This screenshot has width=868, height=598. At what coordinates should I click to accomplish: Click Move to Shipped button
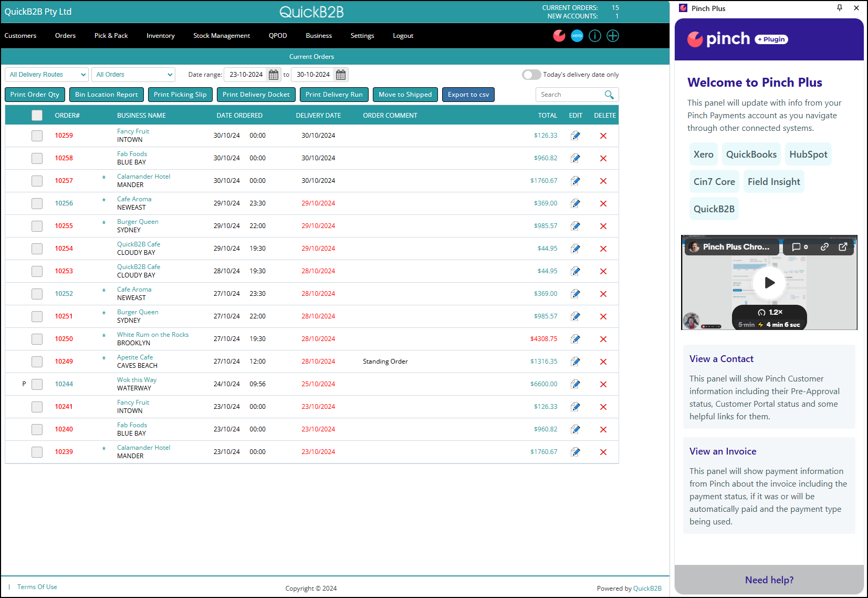coord(405,95)
